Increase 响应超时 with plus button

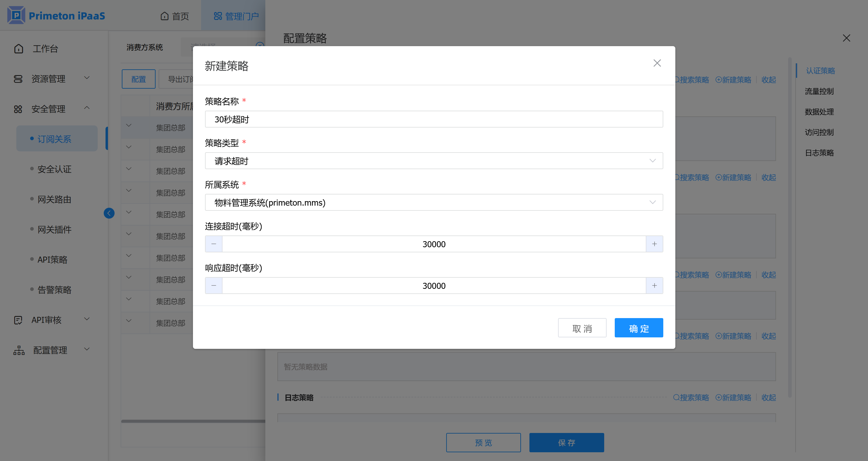click(654, 286)
